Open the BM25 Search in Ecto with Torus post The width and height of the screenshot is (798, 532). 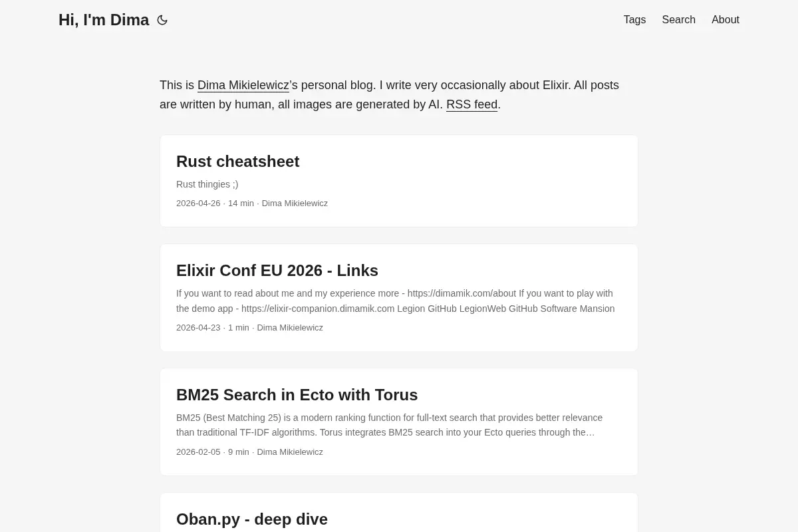(x=297, y=395)
